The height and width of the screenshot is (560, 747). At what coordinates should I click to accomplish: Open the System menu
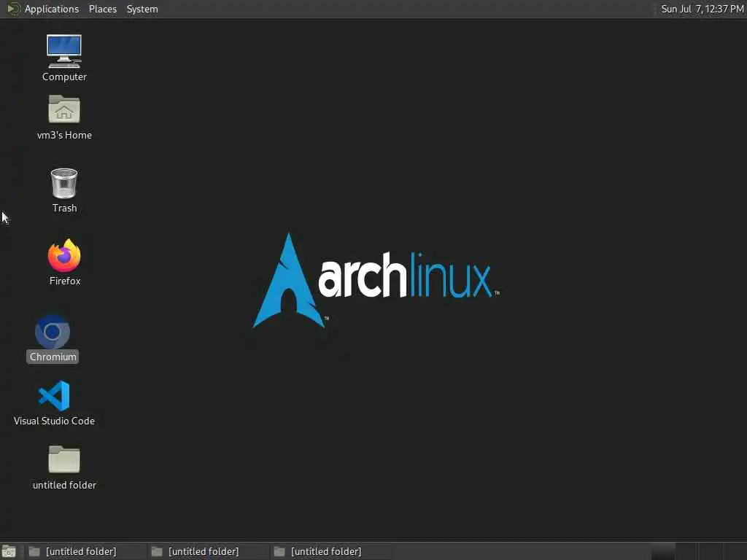[x=142, y=9]
